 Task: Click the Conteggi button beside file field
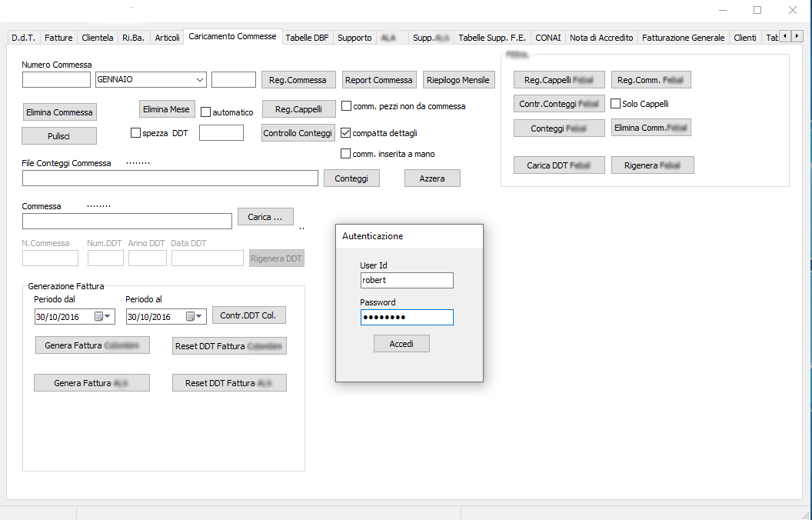(351, 178)
